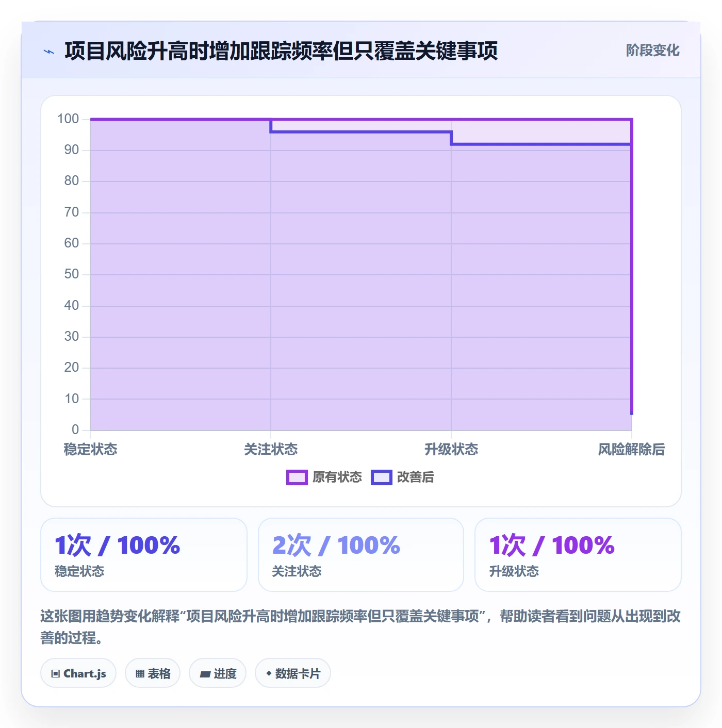Click the description paragraph starting 这张图用趋势变化解释

click(x=360, y=627)
